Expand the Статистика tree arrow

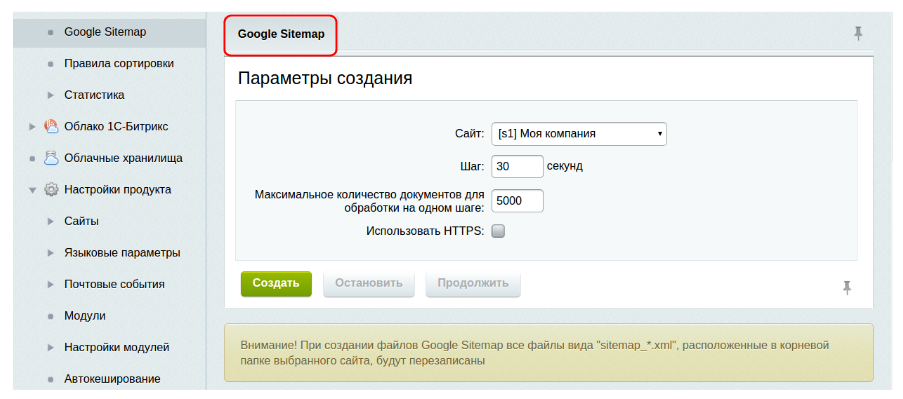(x=51, y=95)
